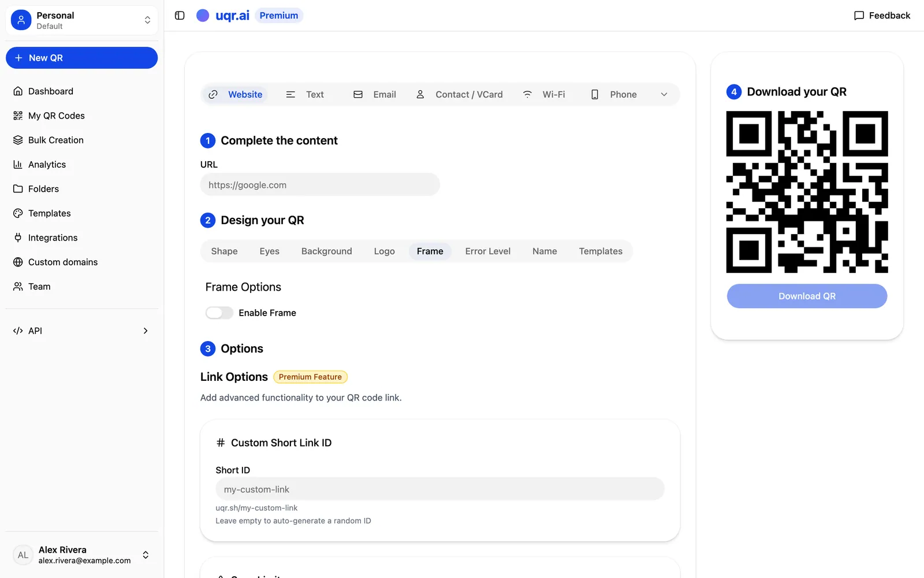924x578 pixels.
Task: Click the Bulk Creation layers icon
Action: pos(18,140)
